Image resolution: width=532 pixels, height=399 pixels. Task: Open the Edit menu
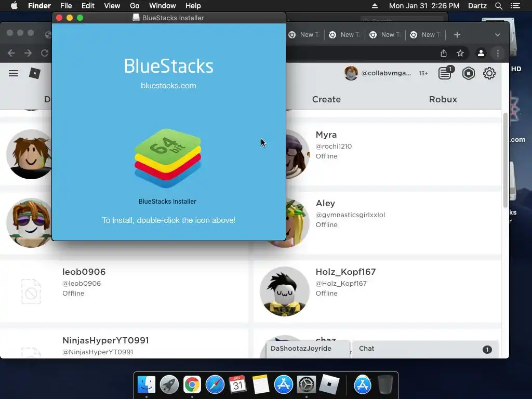click(x=88, y=6)
